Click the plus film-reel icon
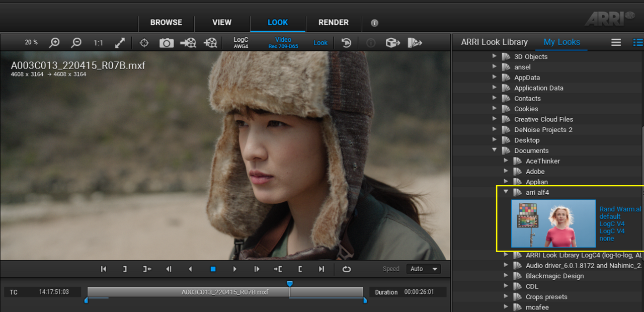Screen dimensions: 644x312 click(211, 43)
